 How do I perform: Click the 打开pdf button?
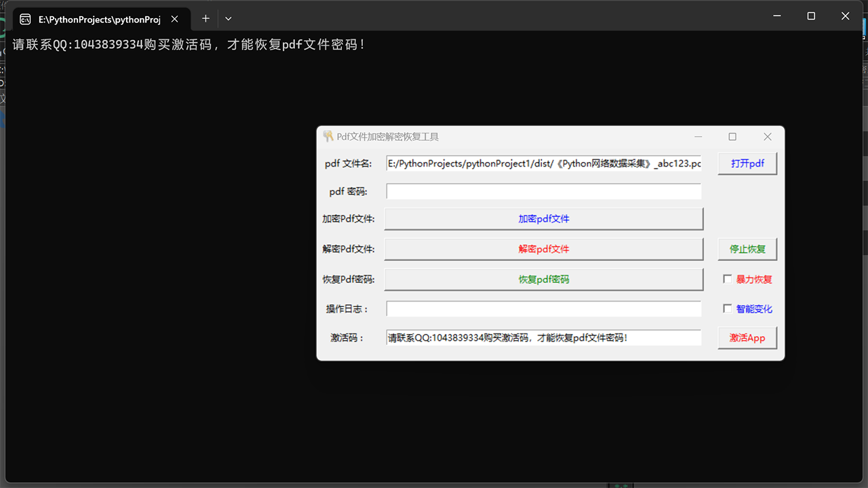(747, 163)
